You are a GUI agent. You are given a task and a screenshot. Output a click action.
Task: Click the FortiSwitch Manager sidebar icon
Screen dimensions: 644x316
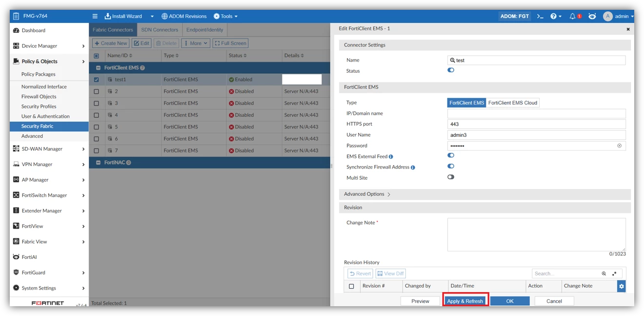coord(16,195)
